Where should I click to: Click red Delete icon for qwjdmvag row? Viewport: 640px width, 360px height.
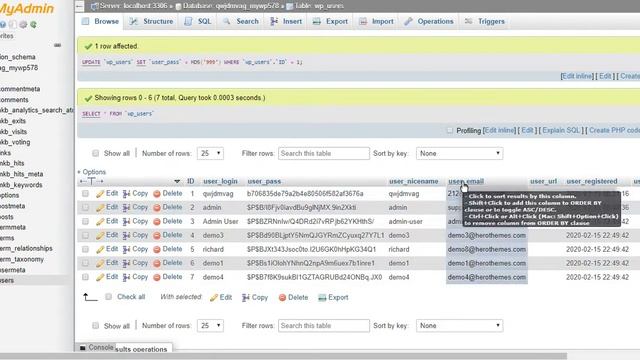point(157,194)
